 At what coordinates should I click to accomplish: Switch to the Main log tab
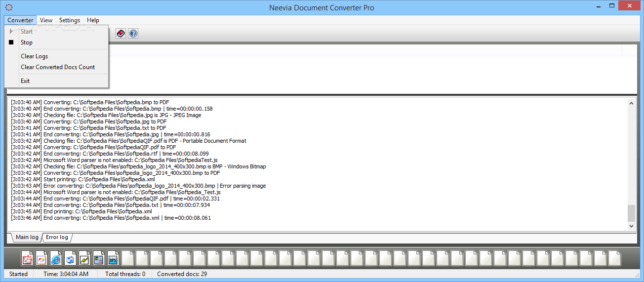(27, 238)
